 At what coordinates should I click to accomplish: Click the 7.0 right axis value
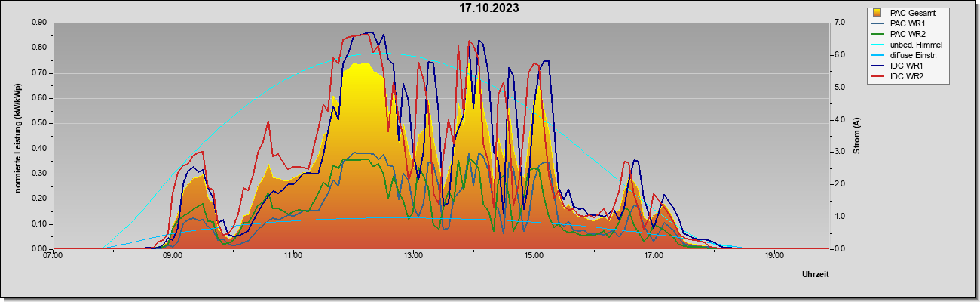tap(838, 23)
